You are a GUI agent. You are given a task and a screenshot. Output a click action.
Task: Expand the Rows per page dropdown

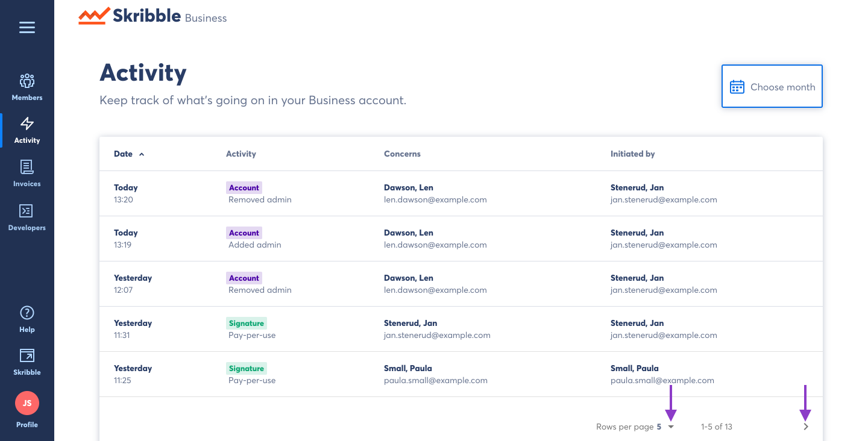point(671,427)
